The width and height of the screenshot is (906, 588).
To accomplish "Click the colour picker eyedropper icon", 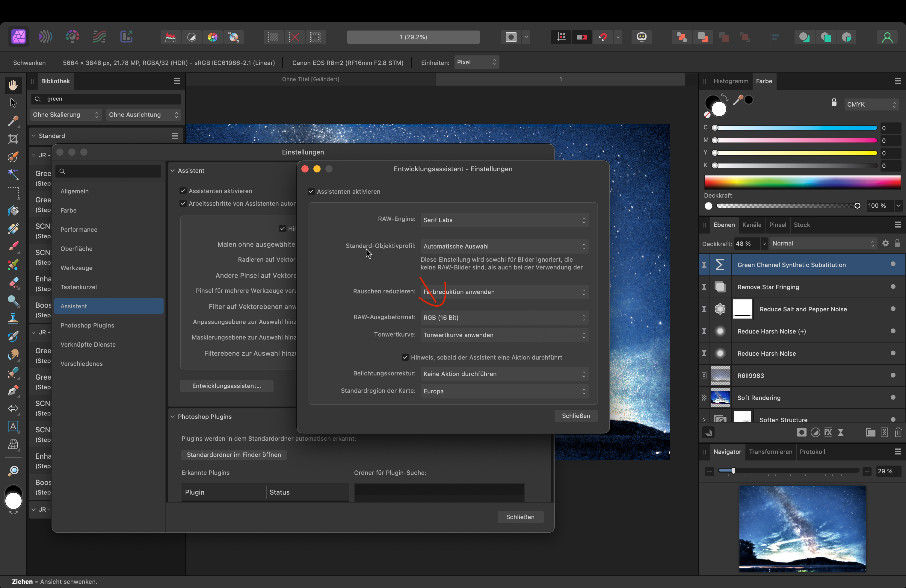I will click(738, 100).
